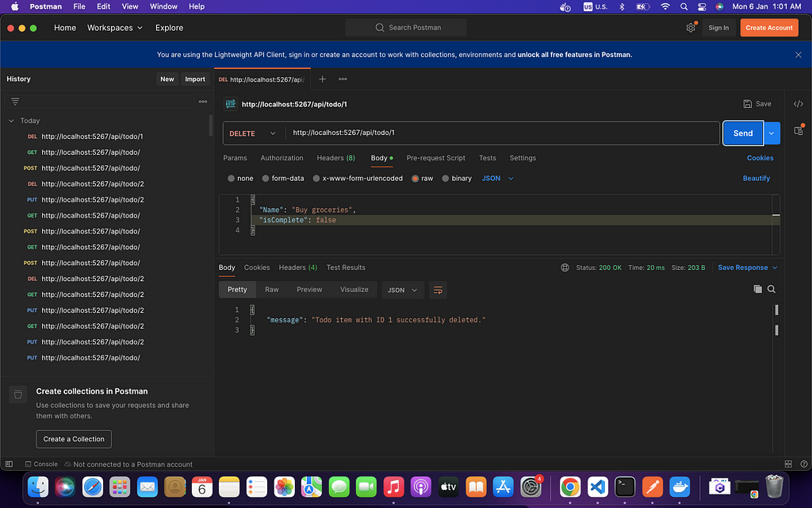Open the Workspaces dropdown
The width and height of the screenshot is (812, 508).
(x=115, y=28)
